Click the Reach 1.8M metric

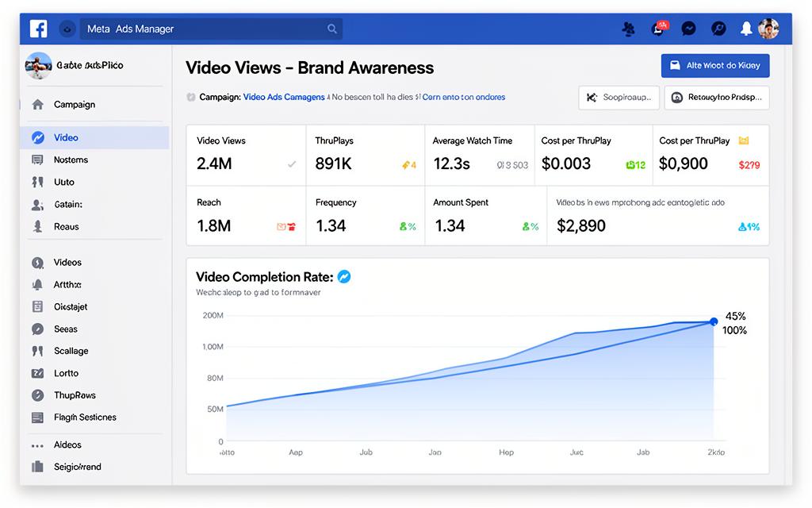214,226
